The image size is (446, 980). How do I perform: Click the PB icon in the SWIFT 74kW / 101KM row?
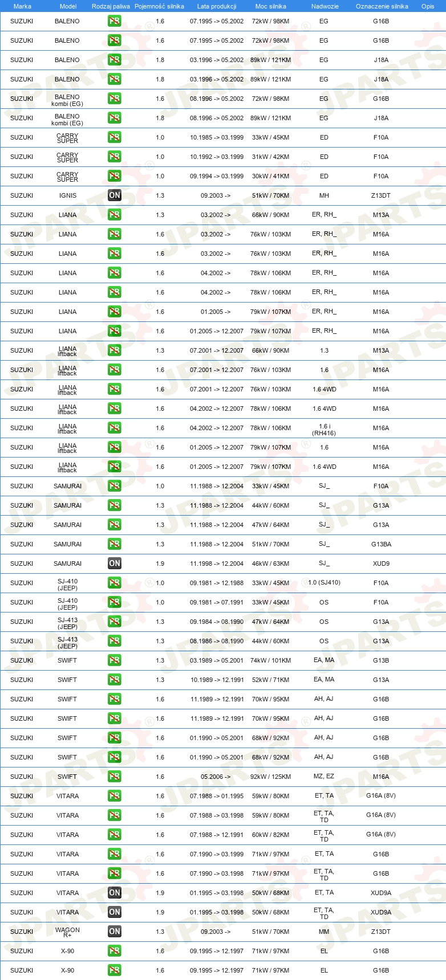point(115,660)
